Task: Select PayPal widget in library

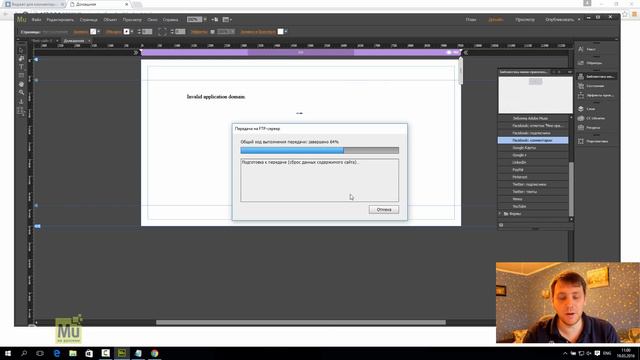Action: (x=533, y=169)
